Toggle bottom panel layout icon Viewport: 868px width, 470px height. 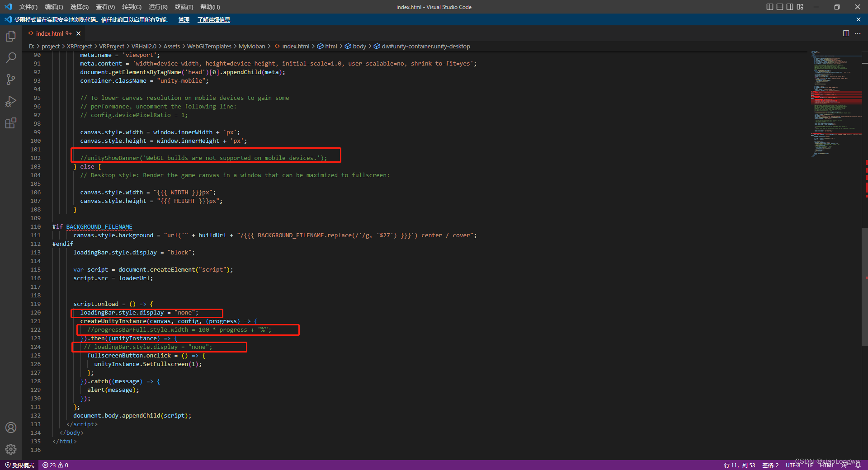click(x=780, y=7)
